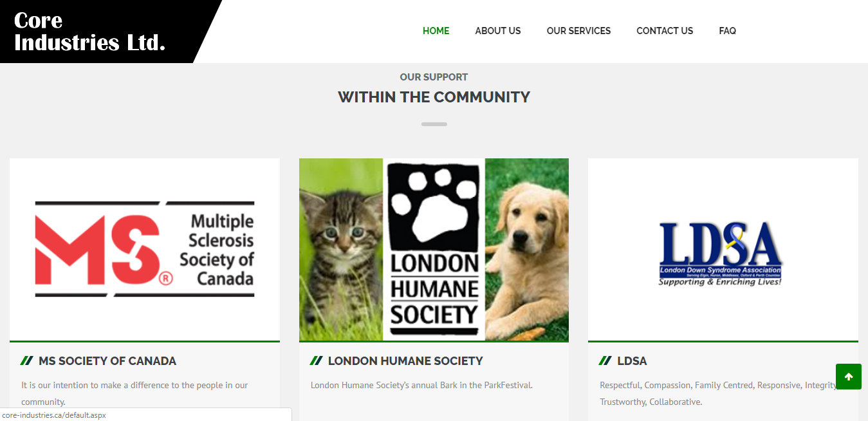The width and height of the screenshot is (868, 421).
Task: Click the green slash icon beside LDSA
Action: 605,361
